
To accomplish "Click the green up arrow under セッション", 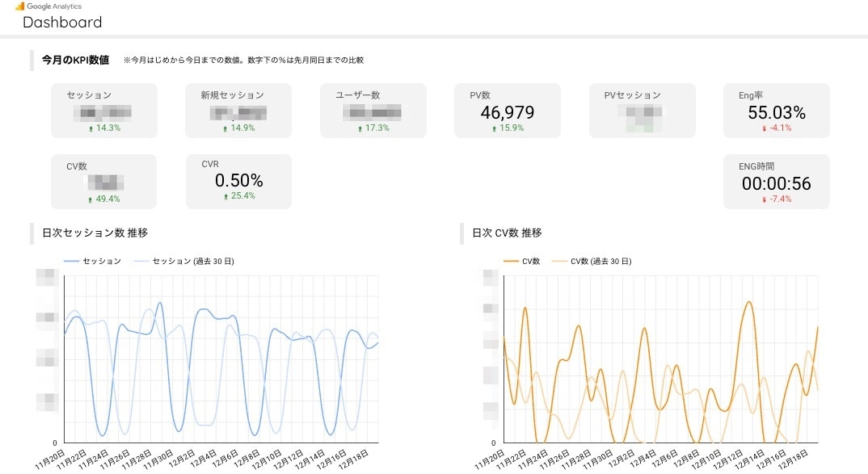I will coord(91,128).
